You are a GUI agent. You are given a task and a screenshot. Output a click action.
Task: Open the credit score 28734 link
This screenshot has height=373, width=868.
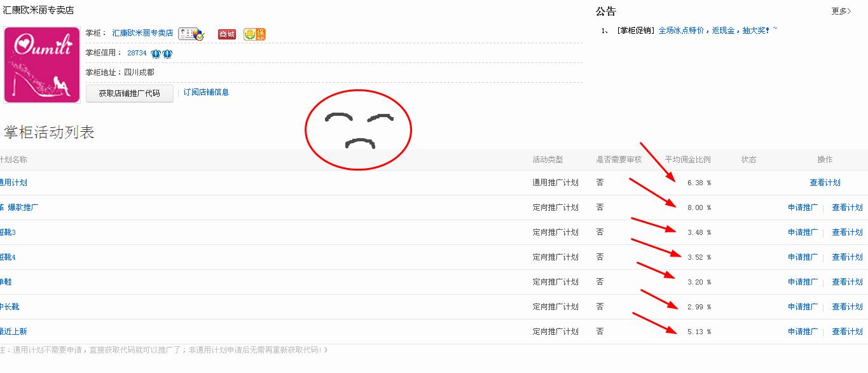pyautogui.click(x=137, y=53)
